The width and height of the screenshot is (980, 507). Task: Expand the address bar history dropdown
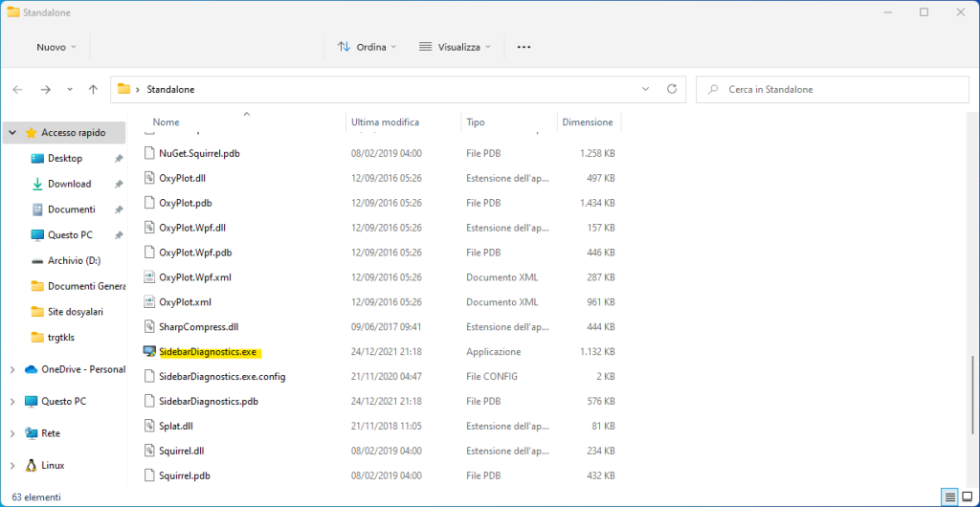[x=647, y=89]
